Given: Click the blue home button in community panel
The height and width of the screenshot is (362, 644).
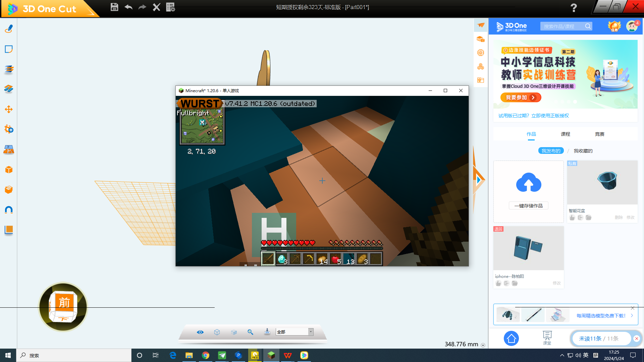Looking at the screenshot, I should coord(511,339).
